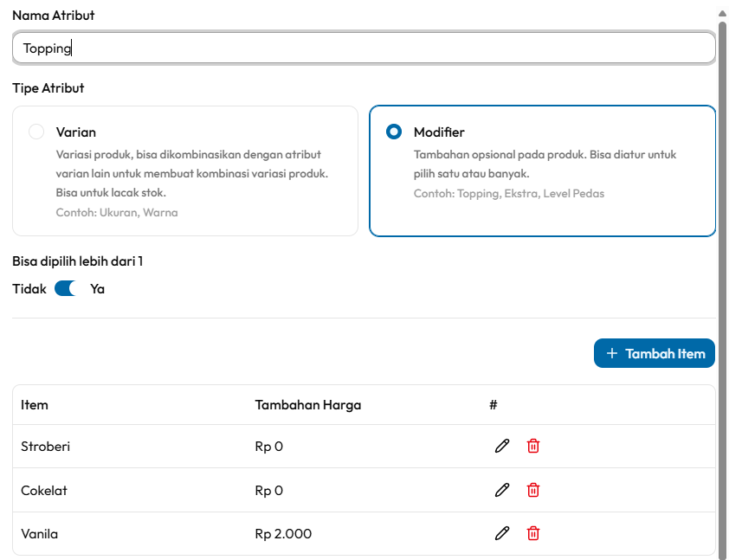Click the Rp 0 price for Cokelat

click(x=268, y=490)
